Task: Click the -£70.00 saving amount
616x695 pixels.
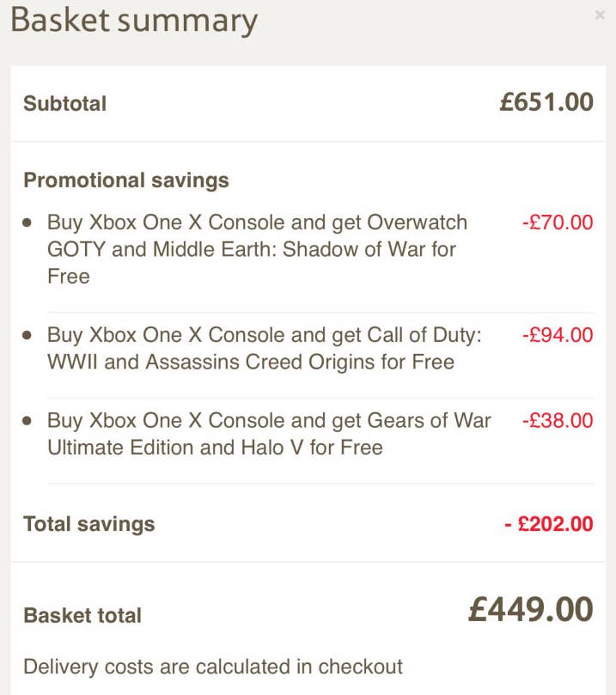Action: [557, 223]
